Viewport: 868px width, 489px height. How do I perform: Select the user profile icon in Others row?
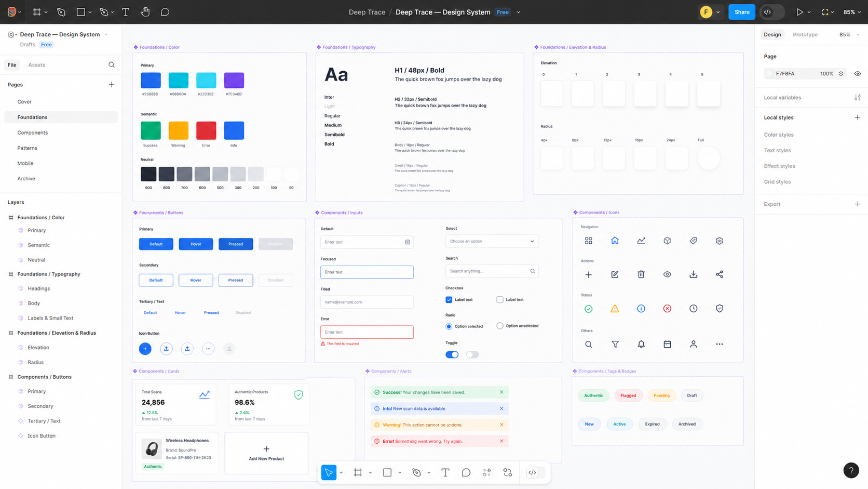(x=694, y=344)
